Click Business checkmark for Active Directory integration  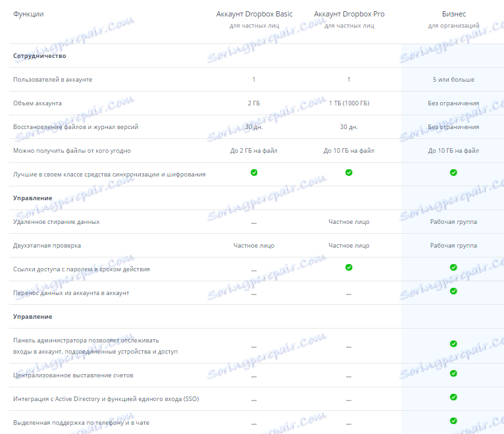point(453,397)
